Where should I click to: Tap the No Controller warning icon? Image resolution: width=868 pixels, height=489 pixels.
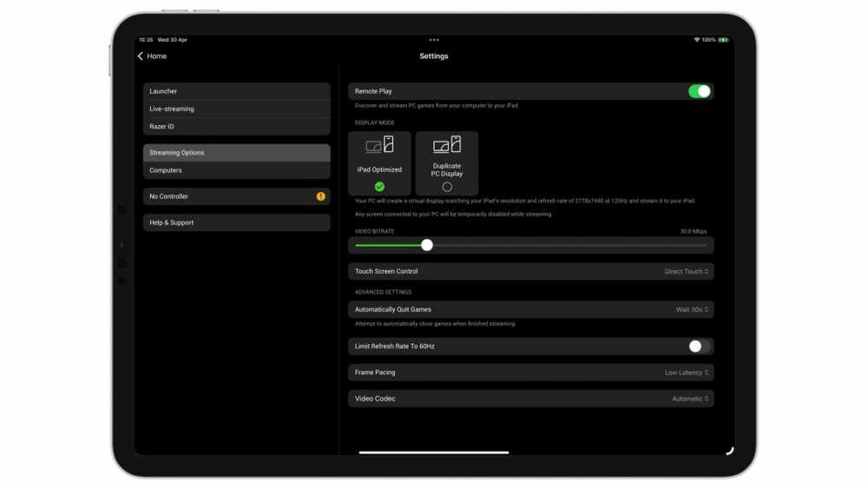coord(320,196)
